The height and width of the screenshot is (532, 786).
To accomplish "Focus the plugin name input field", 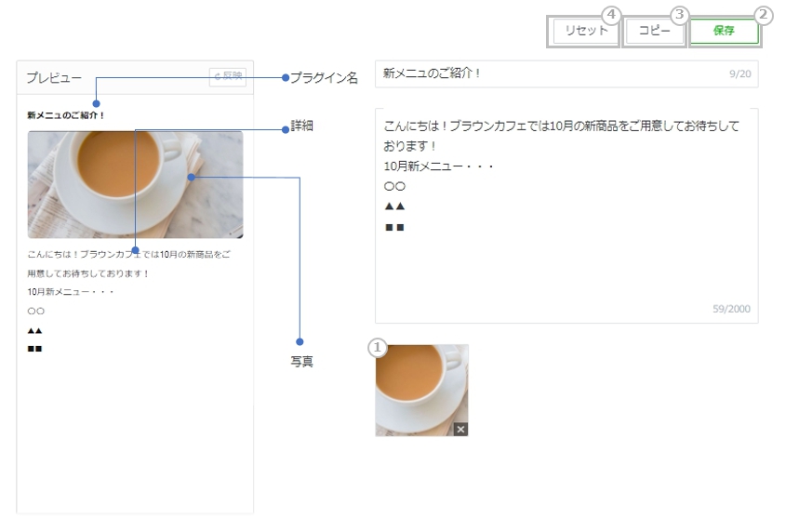I will tap(549, 73).
